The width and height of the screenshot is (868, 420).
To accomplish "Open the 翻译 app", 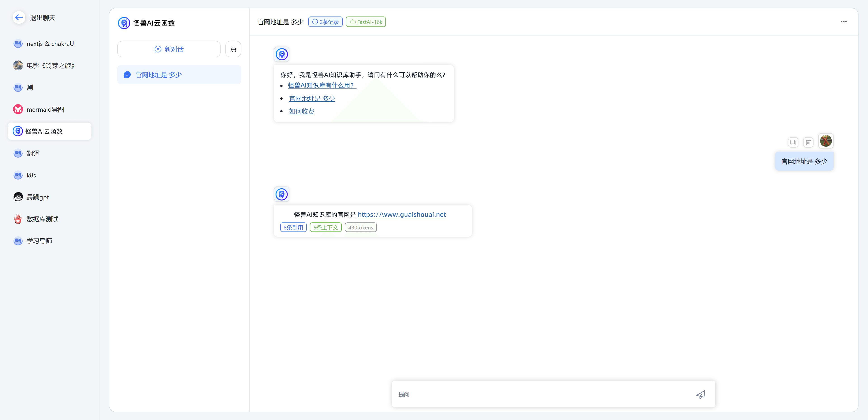I will click(50, 153).
